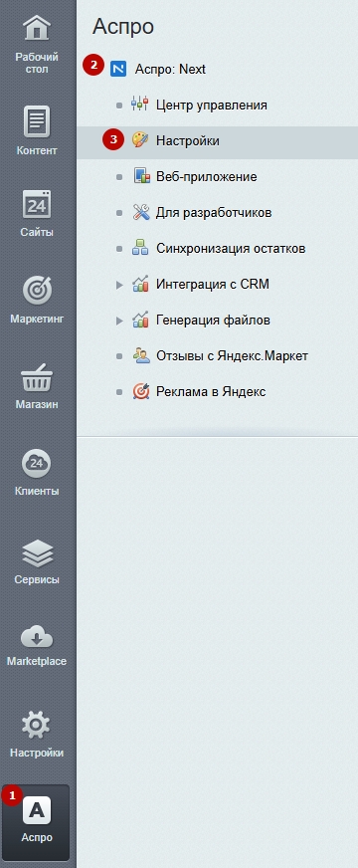
Task: Click the Маркетинг sidebar label
Action: click(x=37, y=319)
